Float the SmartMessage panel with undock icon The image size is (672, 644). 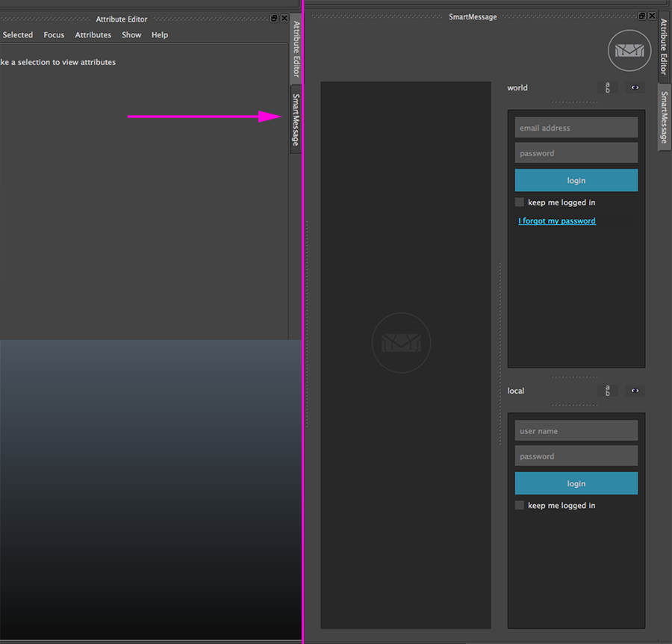coord(642,16)
